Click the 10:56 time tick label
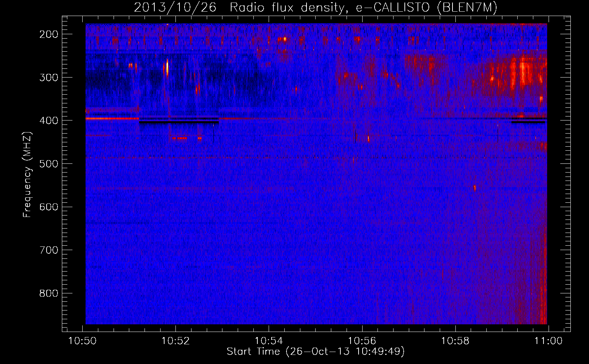 (x=362, y=341)
